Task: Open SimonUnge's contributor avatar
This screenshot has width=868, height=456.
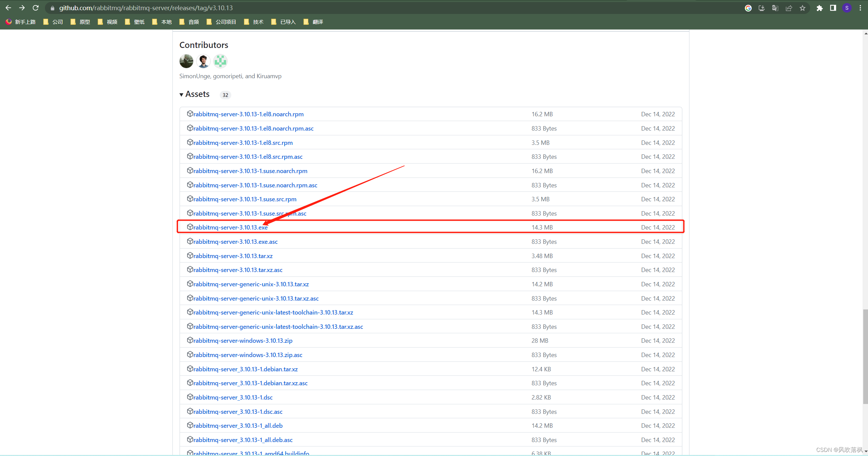Action: tap(186, 61)
